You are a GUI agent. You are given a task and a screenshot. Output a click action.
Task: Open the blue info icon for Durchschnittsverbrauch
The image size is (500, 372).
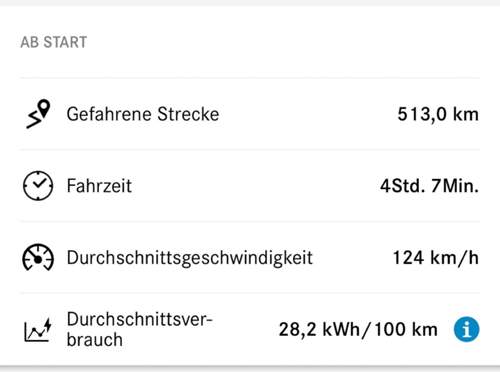(x=466, y=329)
